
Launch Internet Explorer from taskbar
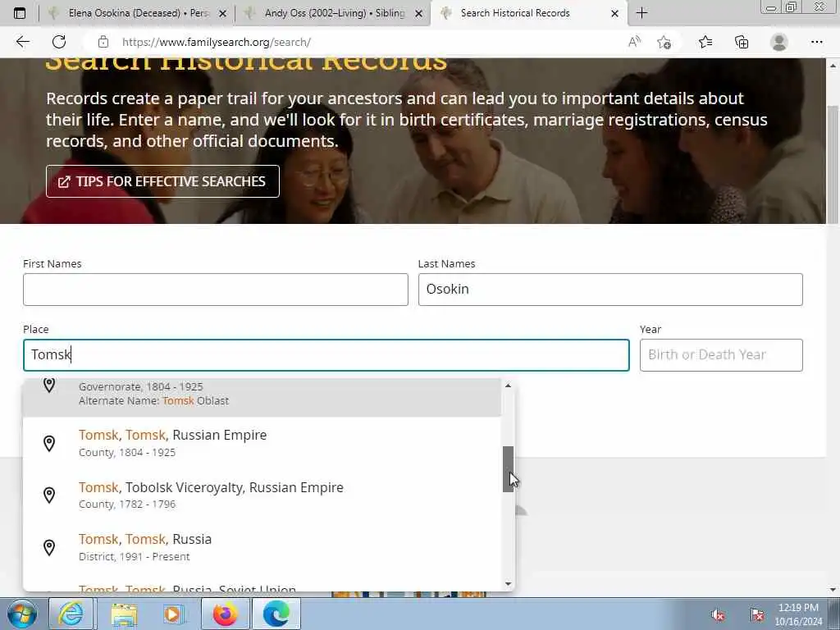71,614
